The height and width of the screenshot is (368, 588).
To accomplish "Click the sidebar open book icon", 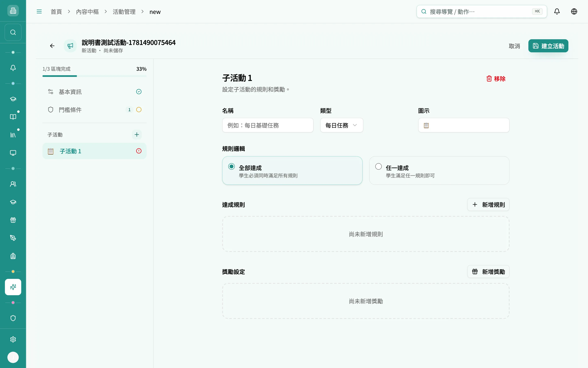I will coord(13,117).
